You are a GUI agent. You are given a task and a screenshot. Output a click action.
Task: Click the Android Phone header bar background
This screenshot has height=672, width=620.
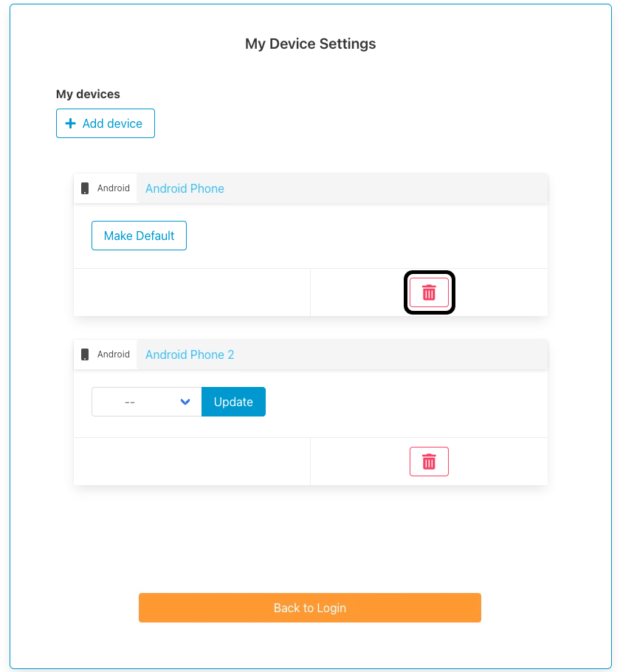click(384, 188)
